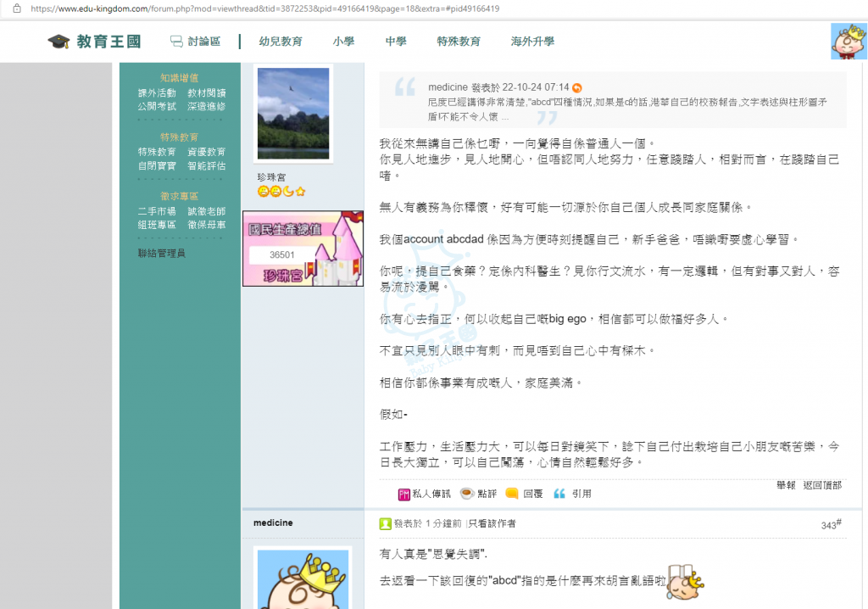The width and height of the screenshot is (868, 609).
Task: Click the 聯絡管理員 sidebar link
Action: 161,253
